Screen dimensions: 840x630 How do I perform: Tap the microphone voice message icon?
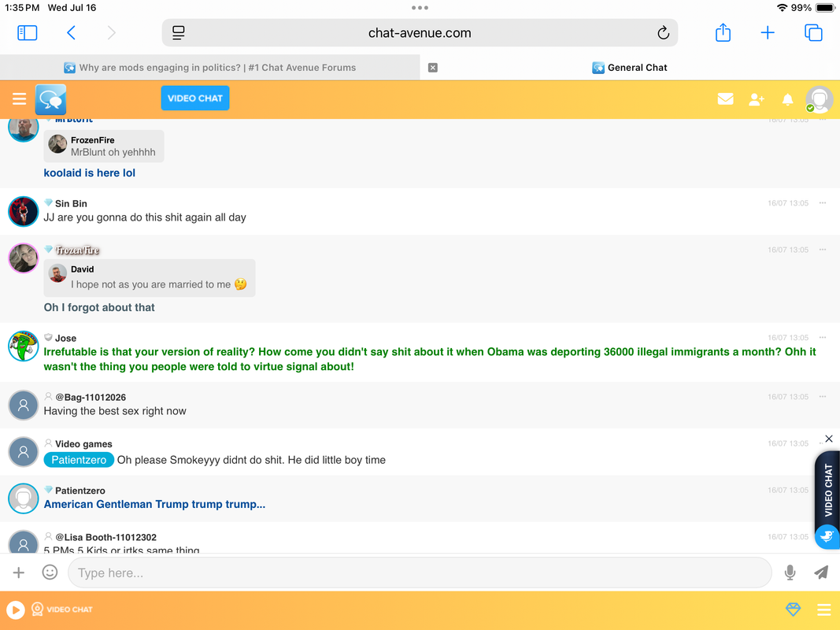790,573
